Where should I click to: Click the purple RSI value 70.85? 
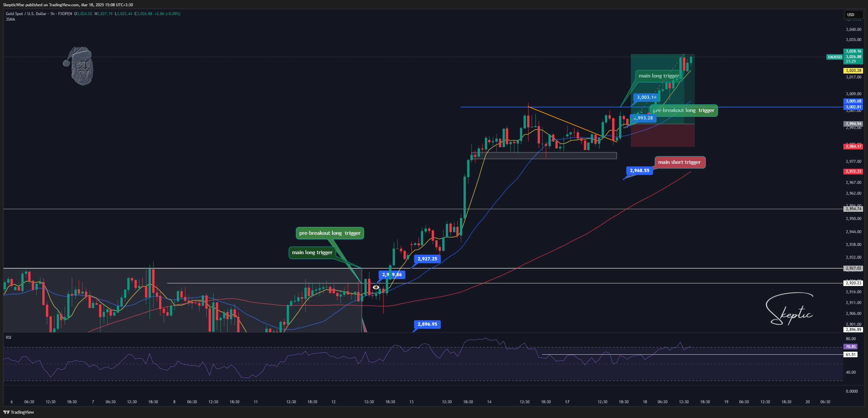point(851,346)
